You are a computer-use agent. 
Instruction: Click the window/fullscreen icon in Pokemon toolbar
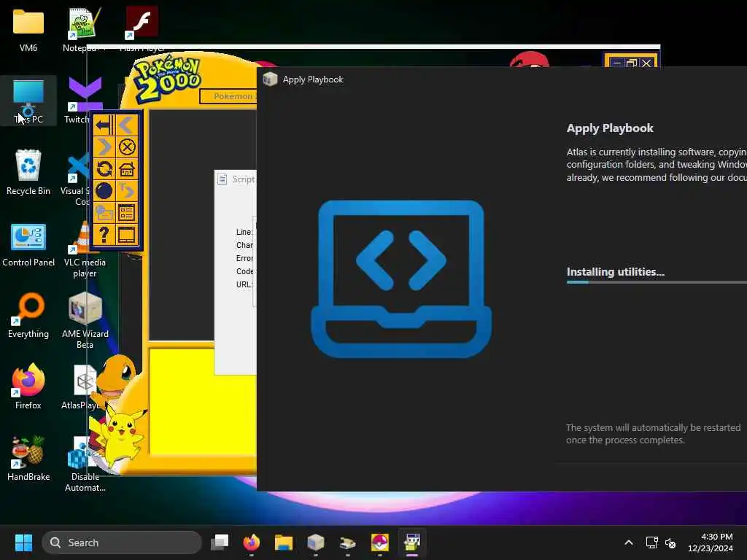tap(127, 235)
